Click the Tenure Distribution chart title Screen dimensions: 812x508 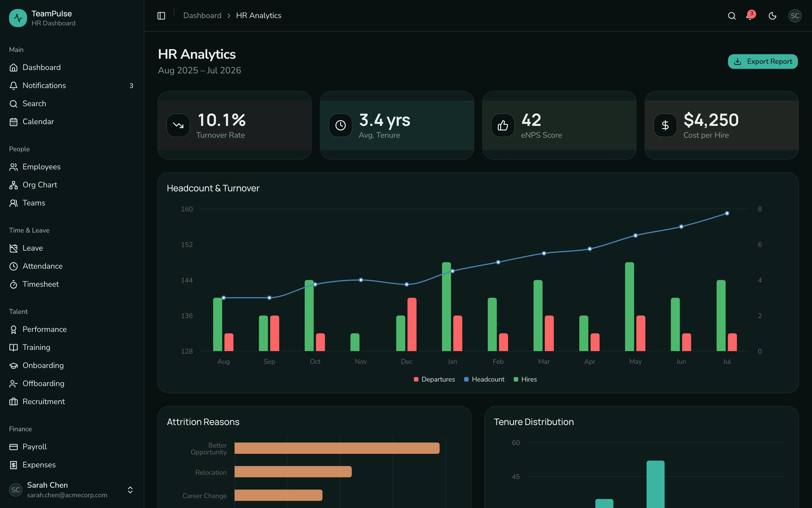534,422
